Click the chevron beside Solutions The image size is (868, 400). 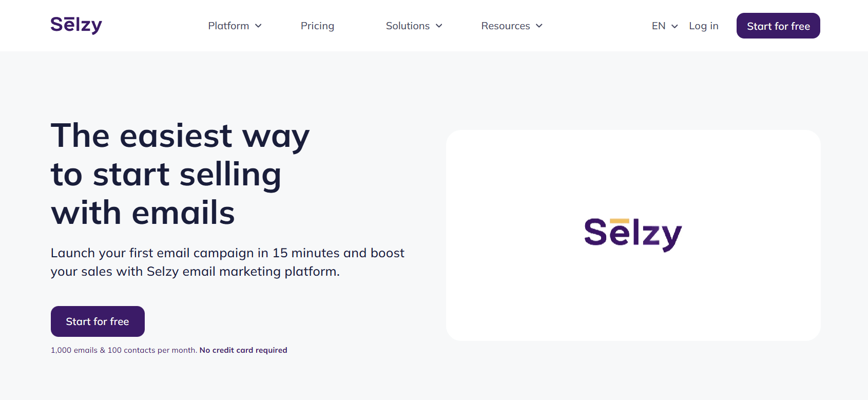(x=439, y=26)
